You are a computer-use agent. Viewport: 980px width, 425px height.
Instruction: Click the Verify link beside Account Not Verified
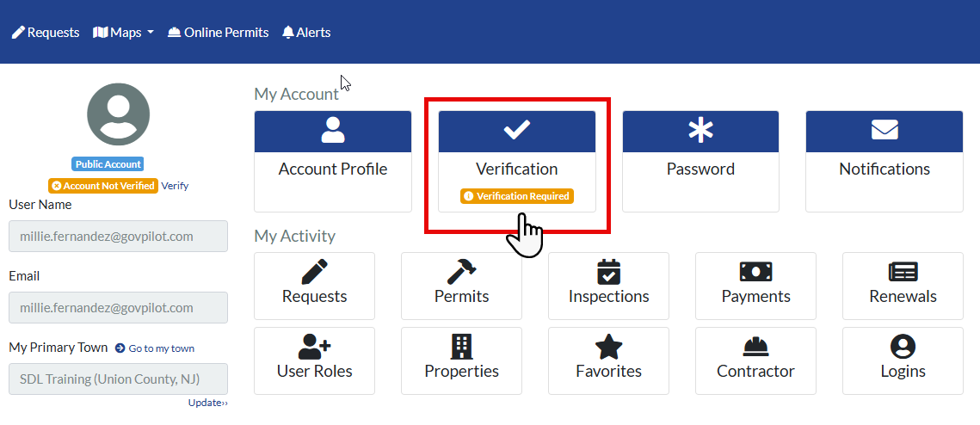point(175,186)
